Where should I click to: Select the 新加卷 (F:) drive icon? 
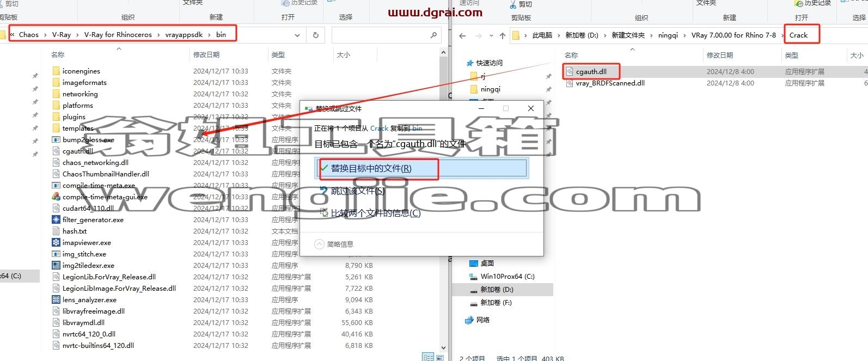pyautogui.click(x=473, y=303)
